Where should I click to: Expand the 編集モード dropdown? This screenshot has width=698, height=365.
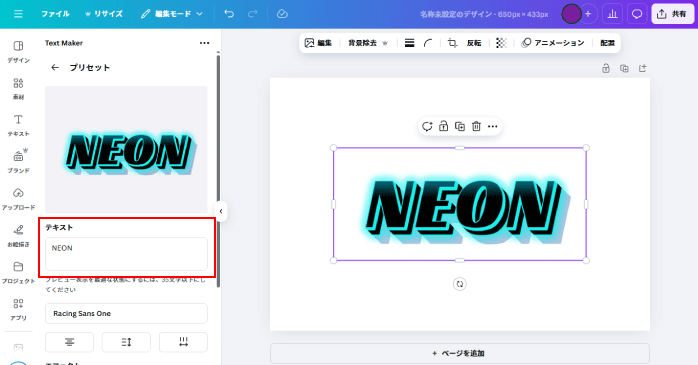point(171,14)
